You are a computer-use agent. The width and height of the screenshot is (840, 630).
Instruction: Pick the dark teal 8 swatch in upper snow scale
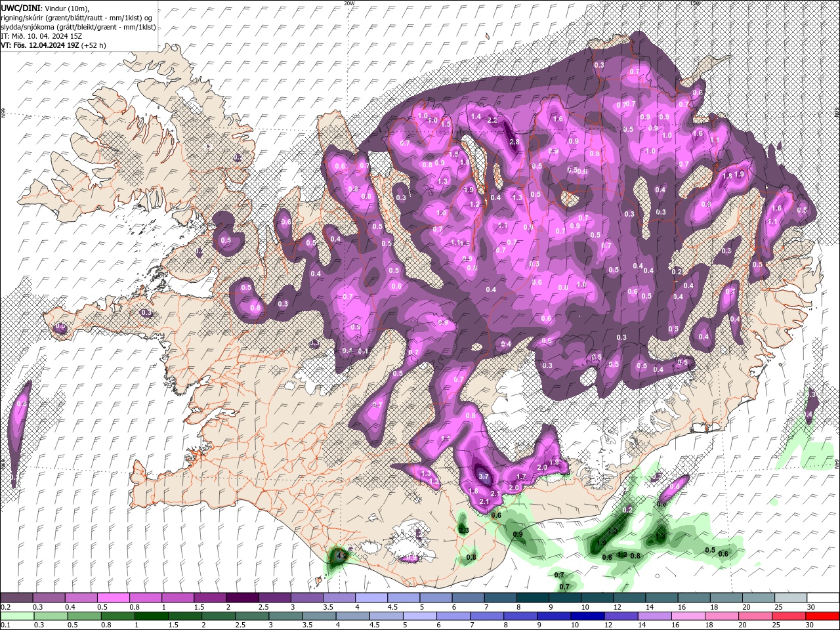533,598
